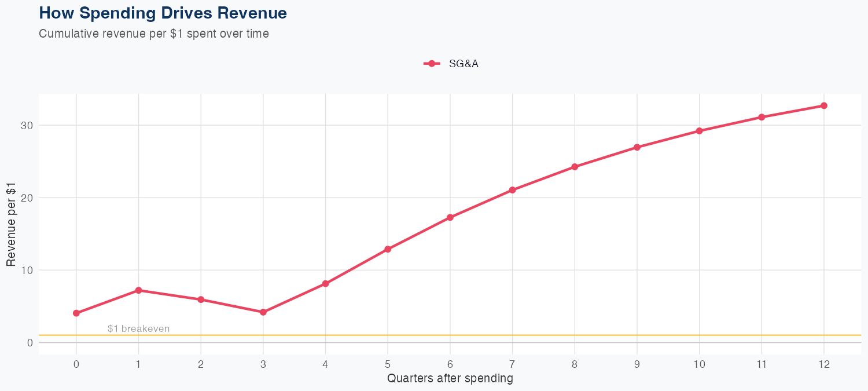Click the final data point at quarter 12
The height and width of the screenshot is (391, 868).
(824, 105)
